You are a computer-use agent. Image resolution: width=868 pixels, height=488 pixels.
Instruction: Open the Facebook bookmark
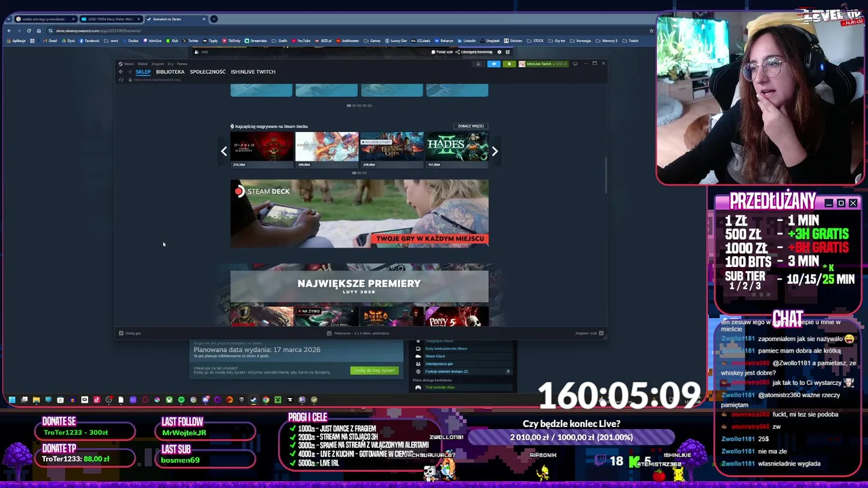click(x=89, y=41)
